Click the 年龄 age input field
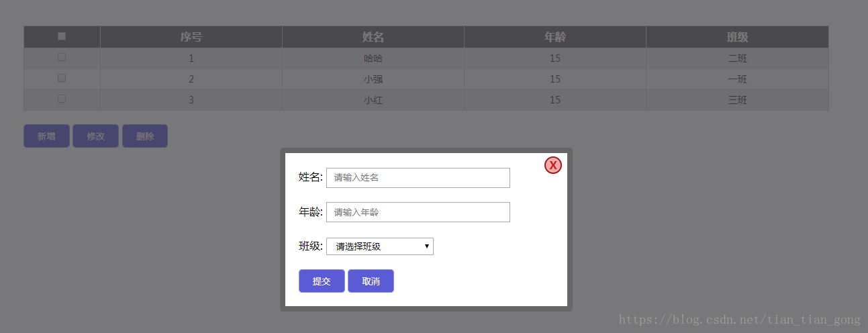Image resolution: width=868 pixels, height=333 pixels. [418, 212]
